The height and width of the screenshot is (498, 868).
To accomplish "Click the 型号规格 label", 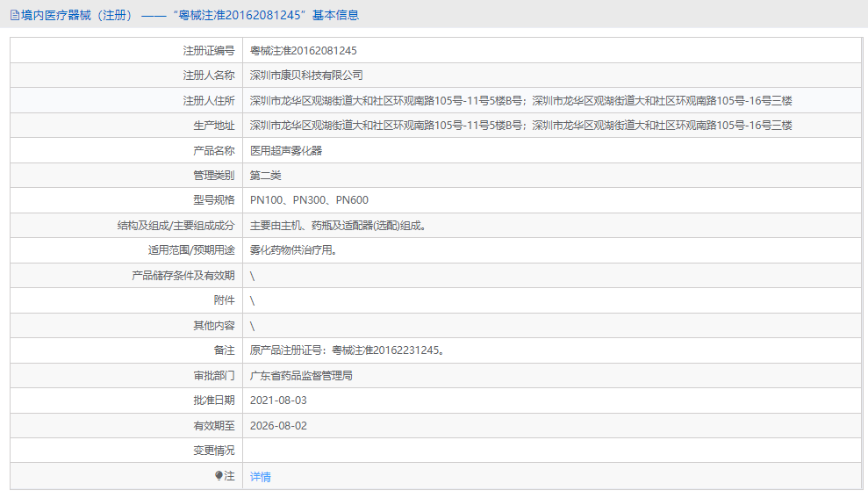I will 213,200.
